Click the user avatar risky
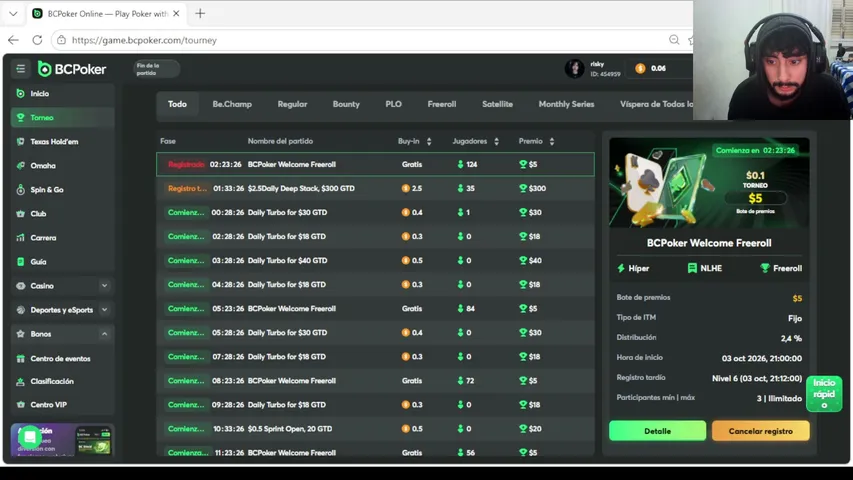This screenshot has width=853, height=480. (x=574, y=69)
